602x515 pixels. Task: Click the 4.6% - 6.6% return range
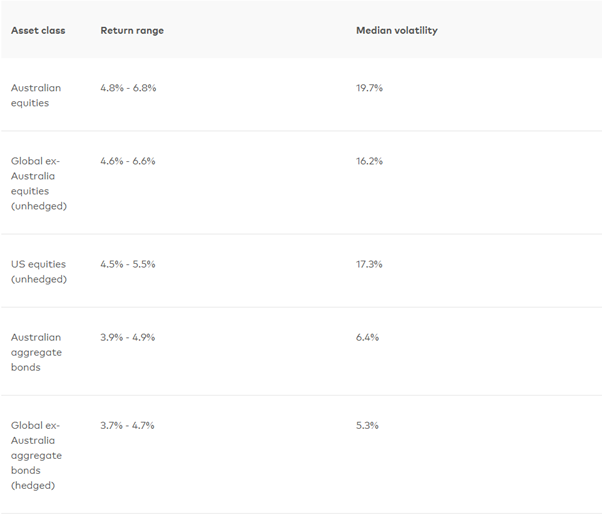[x=128, y=161]
